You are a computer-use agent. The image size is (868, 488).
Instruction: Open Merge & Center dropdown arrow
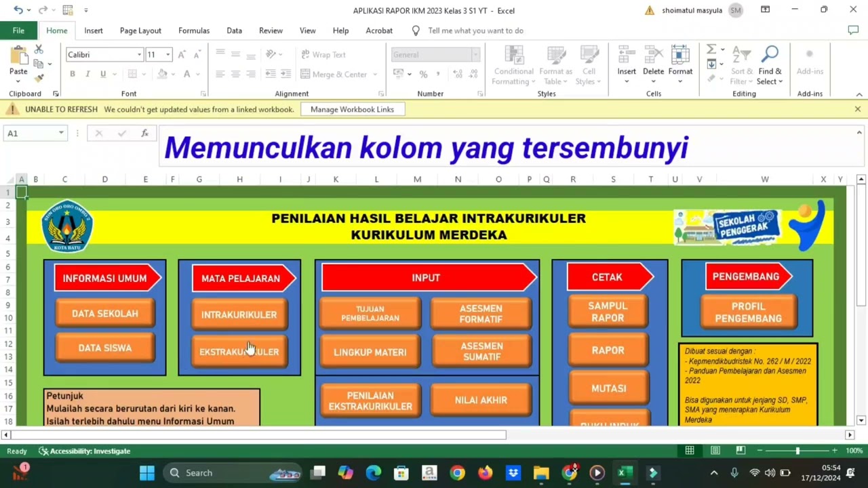pos(374,75)
